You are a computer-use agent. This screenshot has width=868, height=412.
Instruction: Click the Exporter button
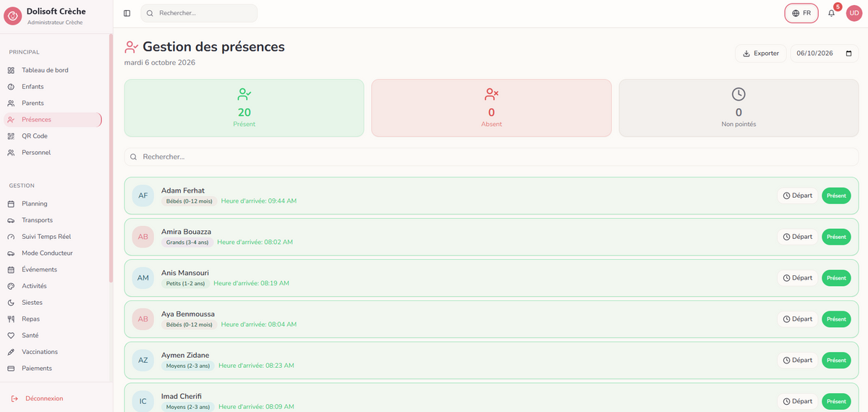(x=760, y=54)
